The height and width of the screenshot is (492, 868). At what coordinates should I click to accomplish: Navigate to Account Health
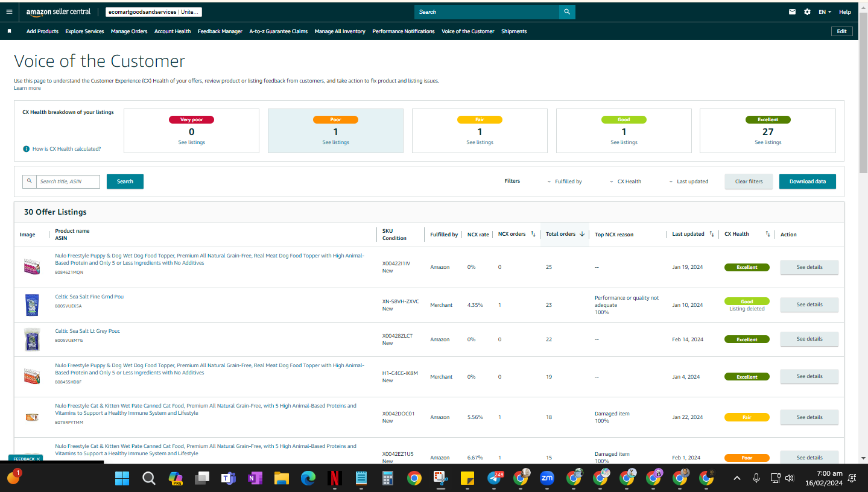[x=173, y=31]
